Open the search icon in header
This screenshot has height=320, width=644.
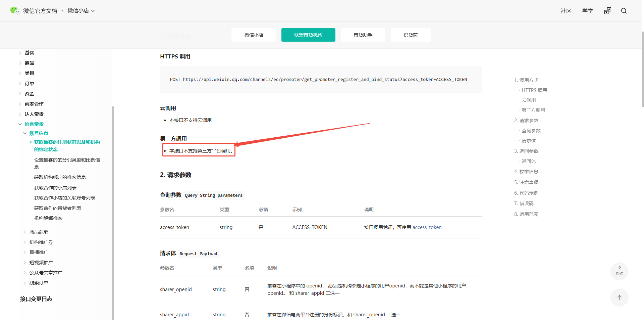624,11
